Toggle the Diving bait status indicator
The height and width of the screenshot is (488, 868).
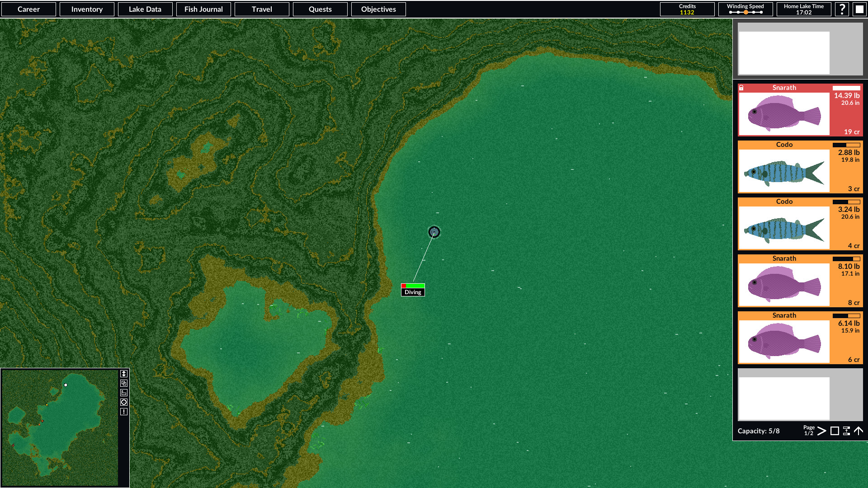tap(413, 288)
